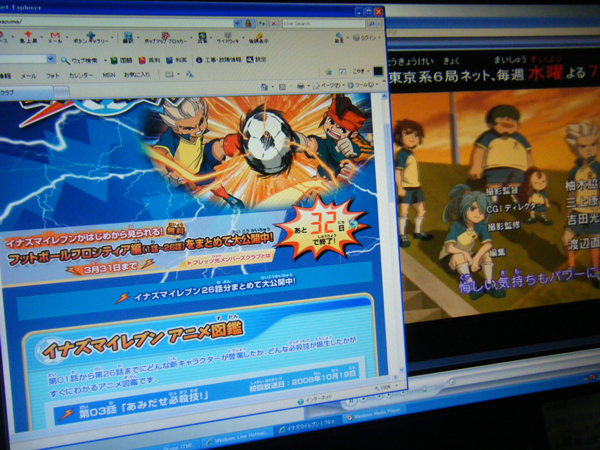Click the refresh icon beside the address bar

click(x=261, y=24)
